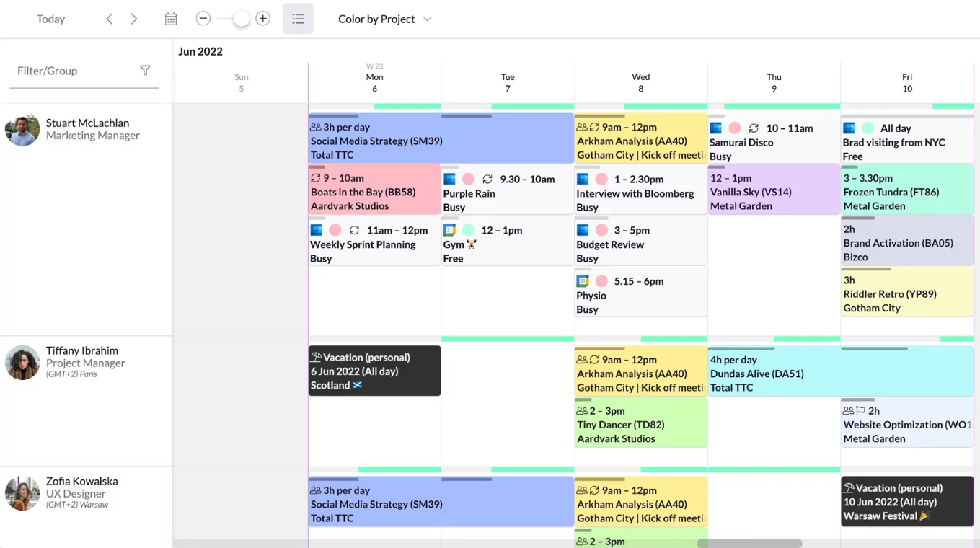Click the Outlook icon on Interview with Bloomberg
Viewport: 980px width, 548px height.
(x=583, y=179)
